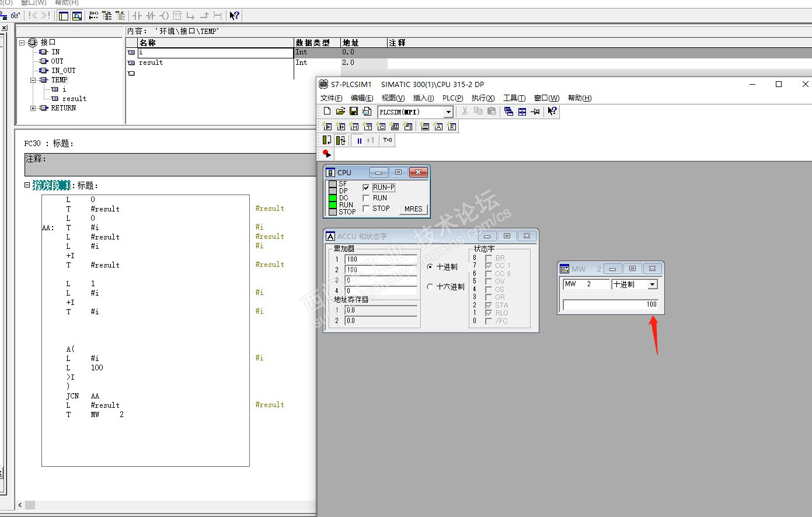This screenshot has width=812, height=517.
Task: Select the 十进制 radio in ACCU window
Action: click(430, 267)
